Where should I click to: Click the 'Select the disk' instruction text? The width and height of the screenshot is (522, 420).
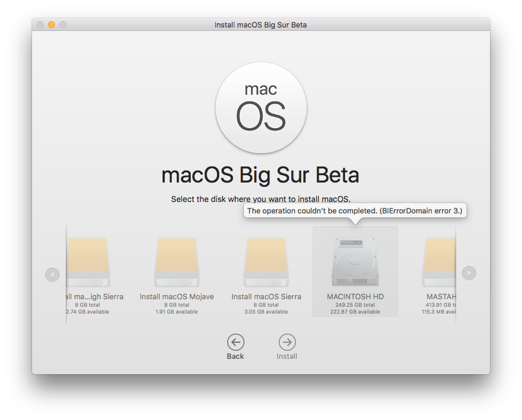[x=260, y=199]
